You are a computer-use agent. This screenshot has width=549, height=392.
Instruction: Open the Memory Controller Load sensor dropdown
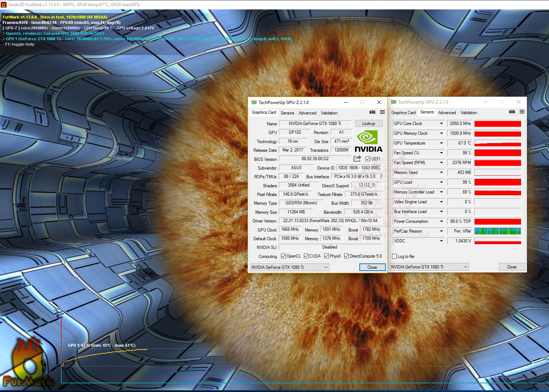click(441, 192)
